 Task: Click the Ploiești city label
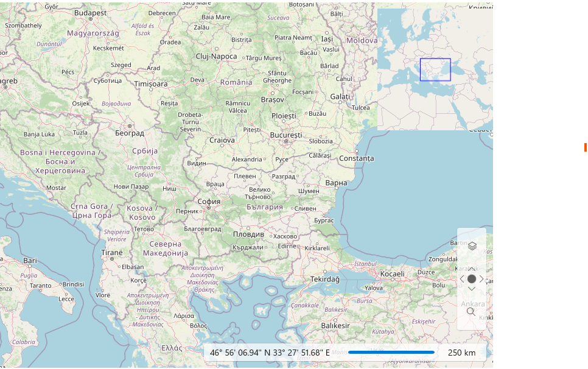[x=284, y=116]
